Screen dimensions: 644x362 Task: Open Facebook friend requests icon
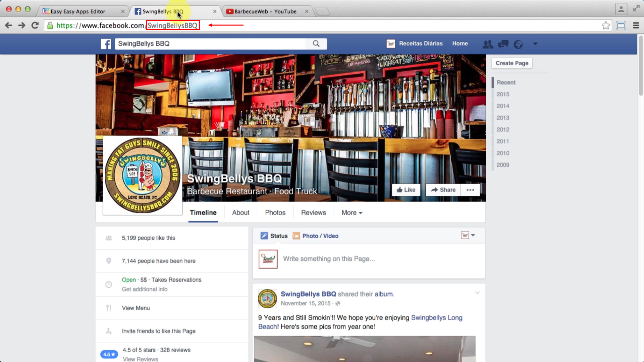[488, 44]
